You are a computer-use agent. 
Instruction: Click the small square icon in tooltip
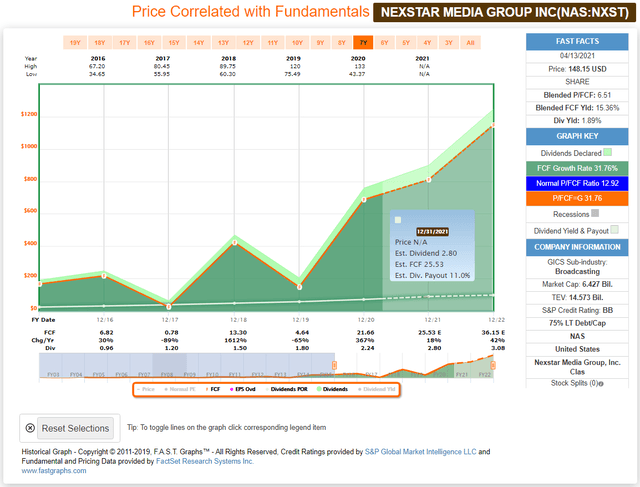tap(398, 220)
